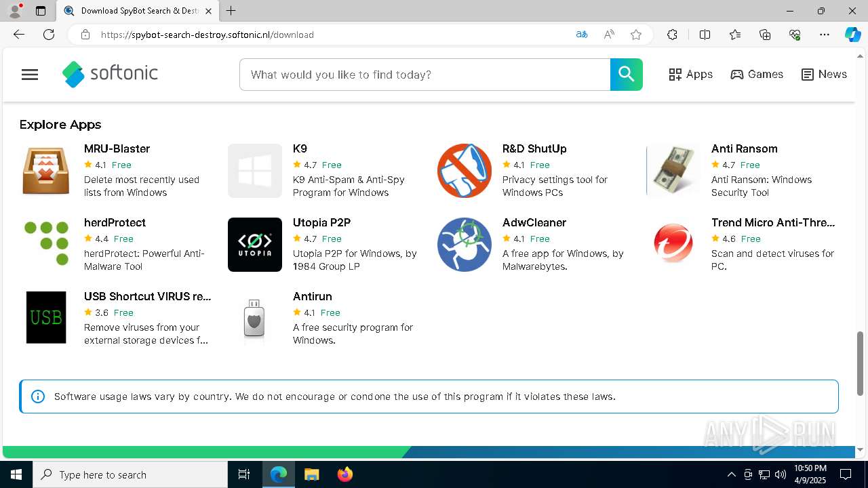Click the Anti Ransom title link
This screenshot has width=868, height=488.
pyautogui.click(x=744, y=148)
